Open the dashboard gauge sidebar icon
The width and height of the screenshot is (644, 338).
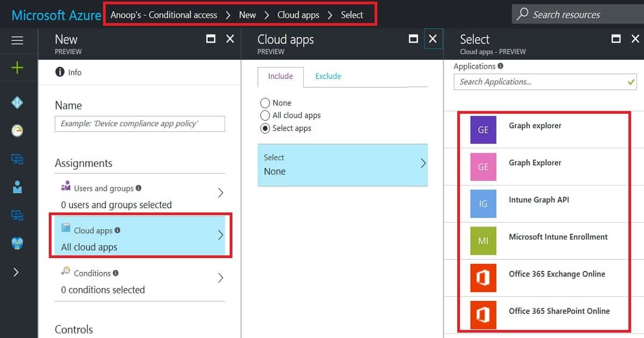(x=17, y=131)
